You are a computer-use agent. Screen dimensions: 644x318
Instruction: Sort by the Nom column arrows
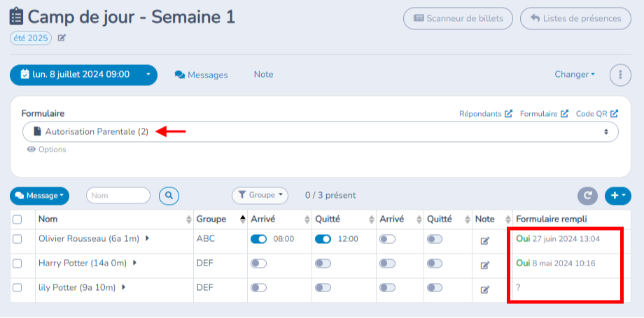click(189, 219)
